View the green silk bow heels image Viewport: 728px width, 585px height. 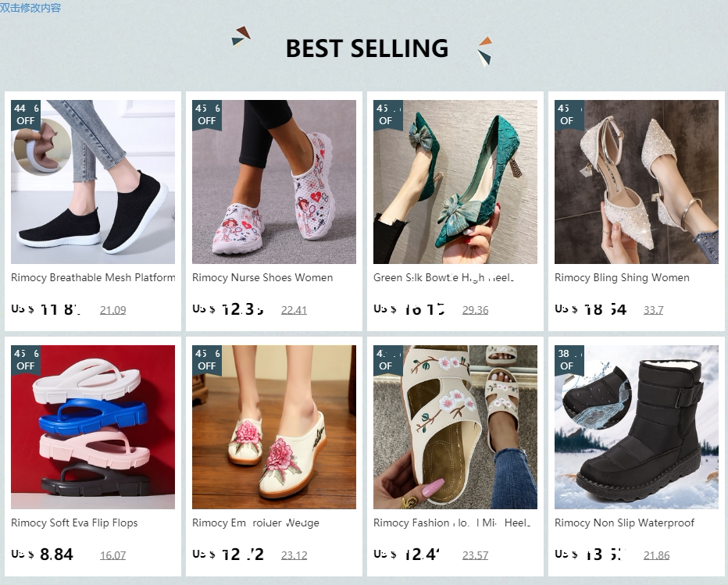455,182
